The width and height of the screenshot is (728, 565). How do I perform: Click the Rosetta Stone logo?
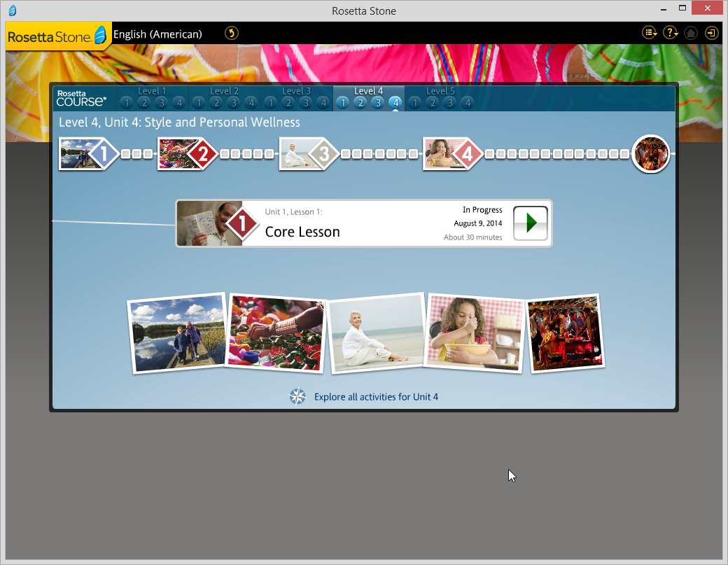tap(57, 36)
